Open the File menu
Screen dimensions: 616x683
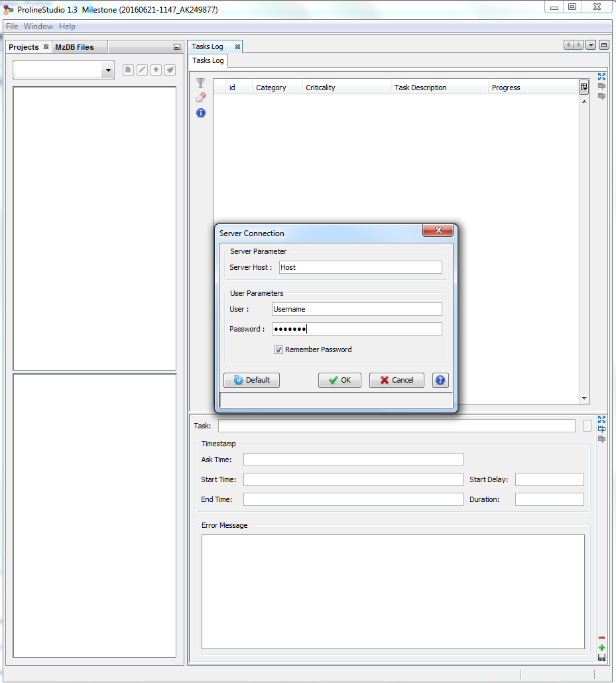tap(12, 27)
